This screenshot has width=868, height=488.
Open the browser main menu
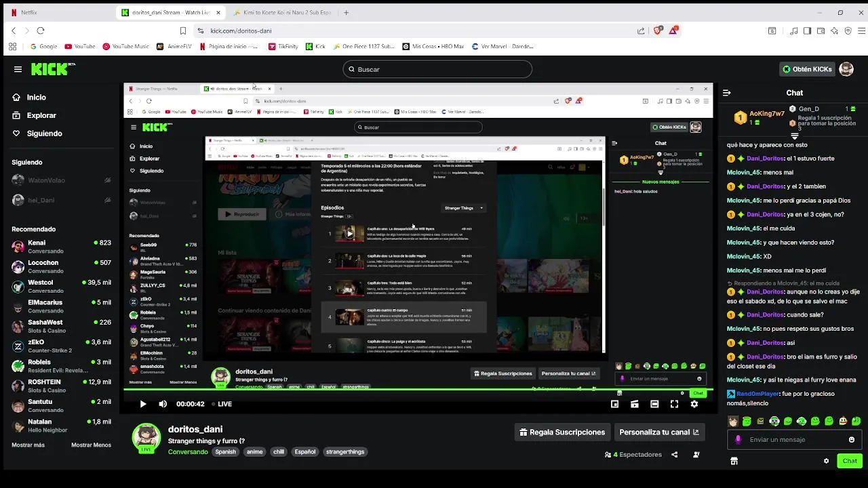[x=861, y=30]
